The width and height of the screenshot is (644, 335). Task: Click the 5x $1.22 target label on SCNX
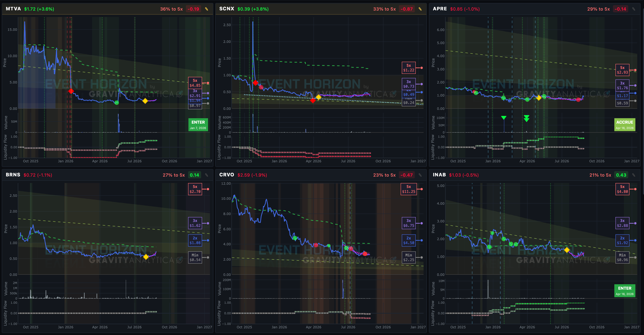pyautogui.click(x=408, y=68)
